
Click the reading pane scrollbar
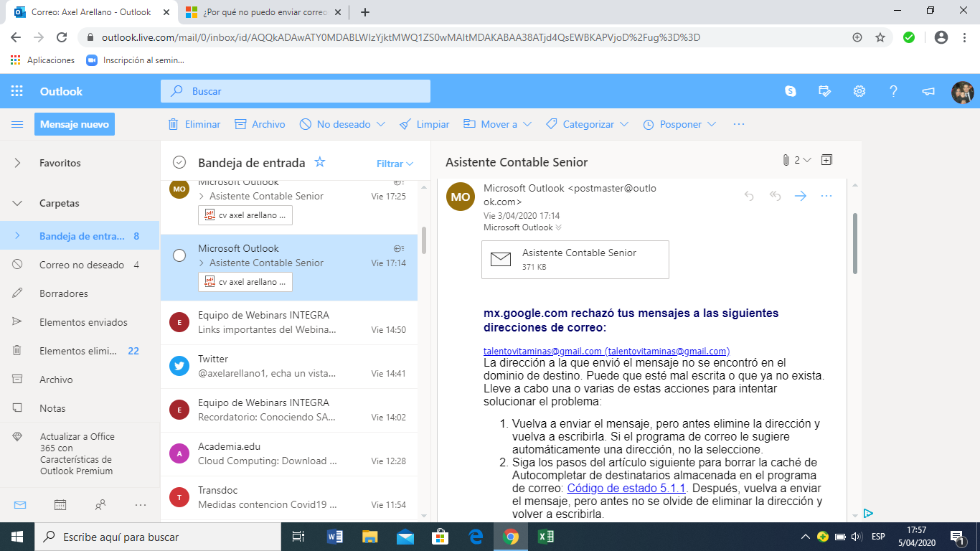click(x=854, y=242)
